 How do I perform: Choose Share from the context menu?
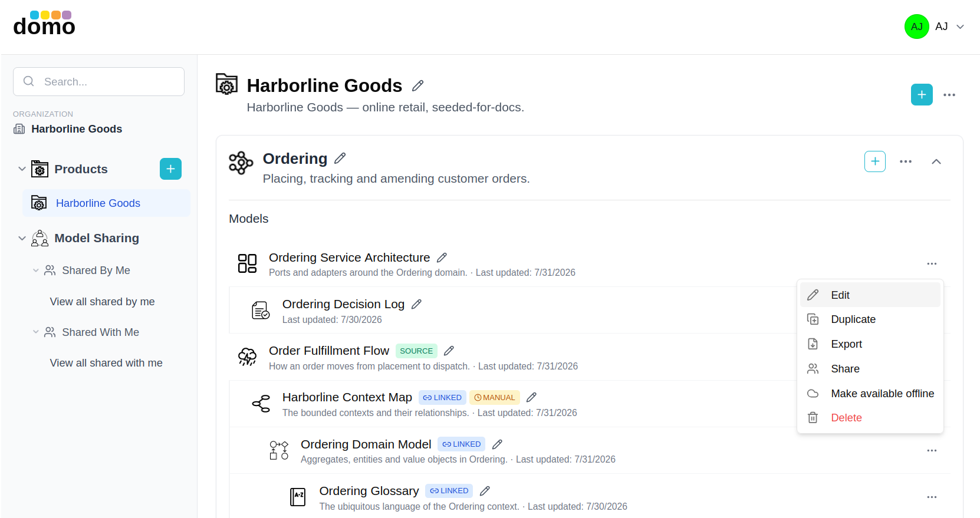[870, 369]
